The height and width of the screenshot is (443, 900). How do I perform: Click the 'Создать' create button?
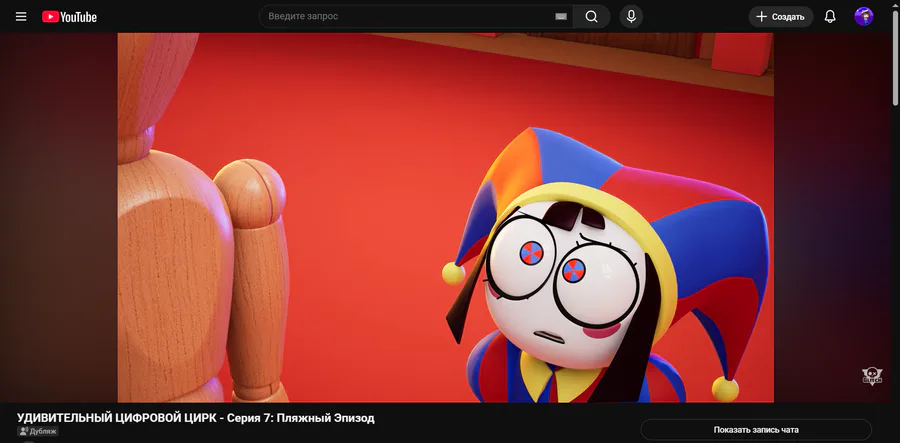(x=781, y=17)
